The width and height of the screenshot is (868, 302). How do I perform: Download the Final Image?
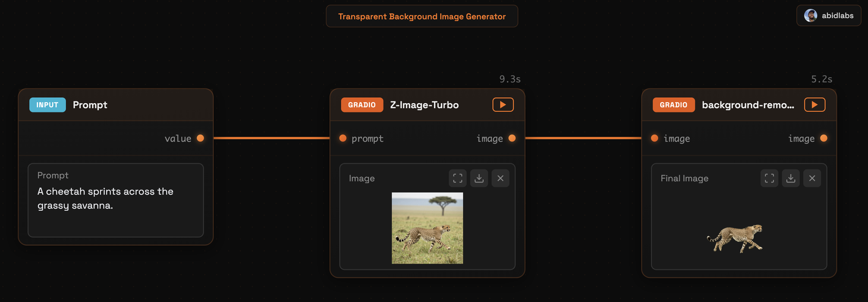coord(791,178)
